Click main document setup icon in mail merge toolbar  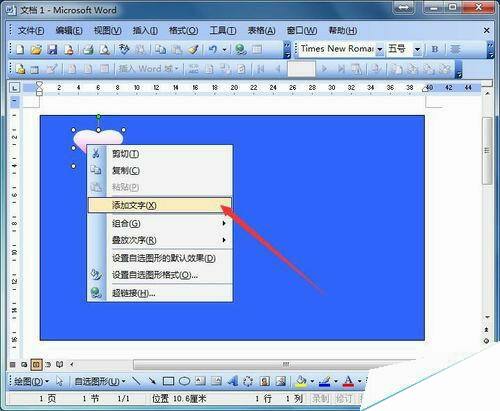coord(20,69)
